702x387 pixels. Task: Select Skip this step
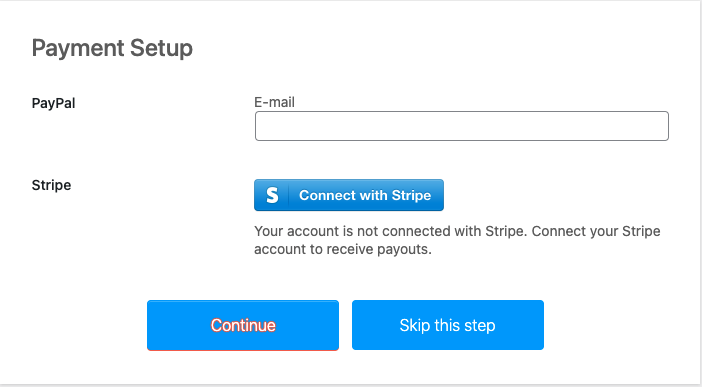point(448,325)
